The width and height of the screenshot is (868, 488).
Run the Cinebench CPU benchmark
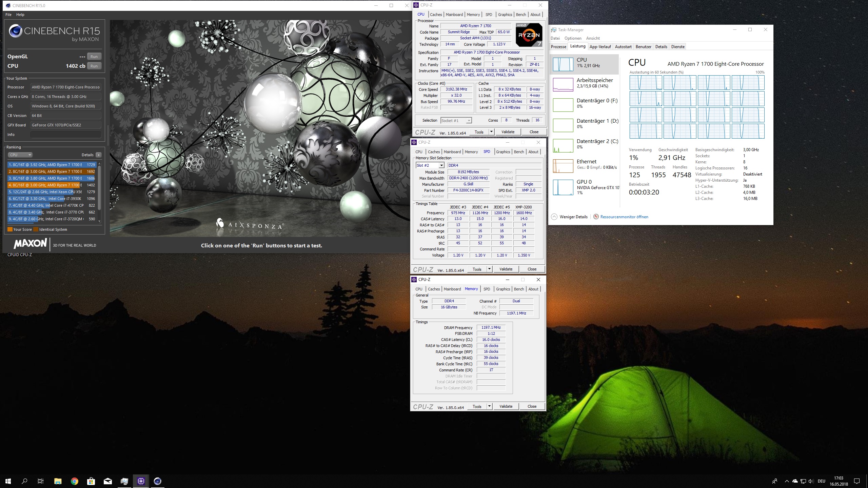click(94, 66)
